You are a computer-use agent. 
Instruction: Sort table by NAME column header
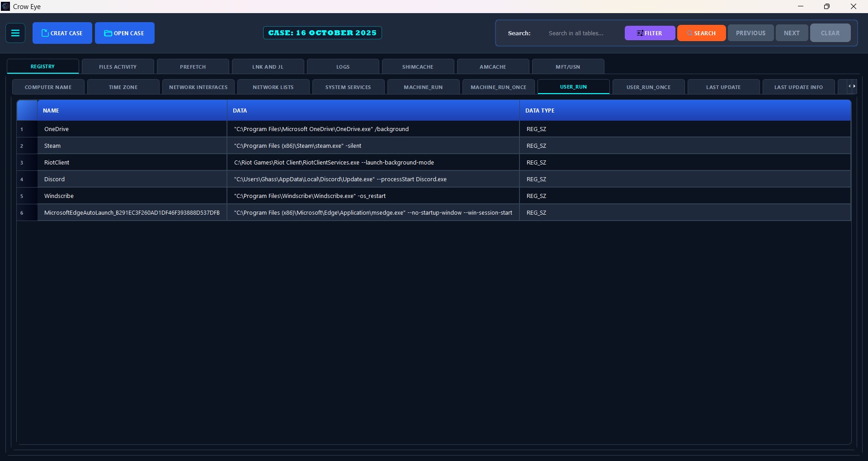pyautogui.click(x=132, y=110)
